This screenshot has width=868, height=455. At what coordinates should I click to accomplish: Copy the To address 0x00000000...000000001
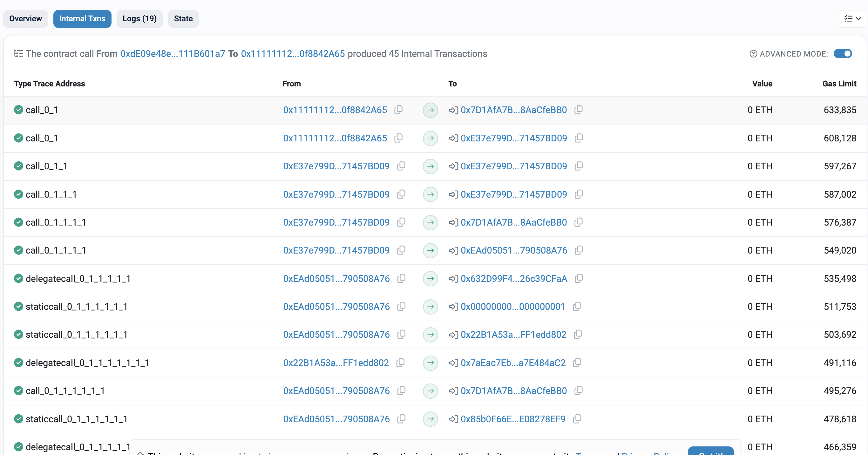[577, 306]
